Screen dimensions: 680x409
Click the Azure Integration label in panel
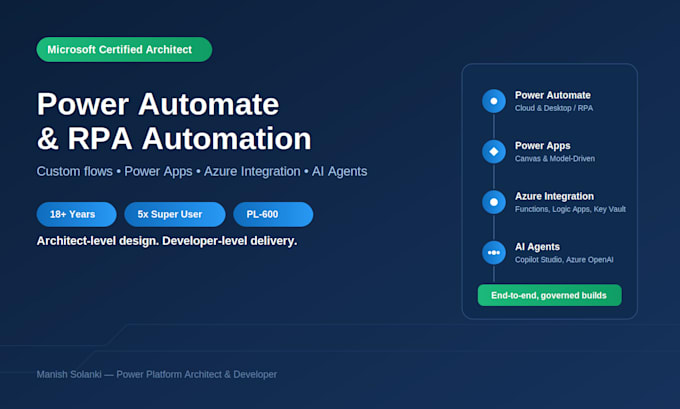point(554,196)
